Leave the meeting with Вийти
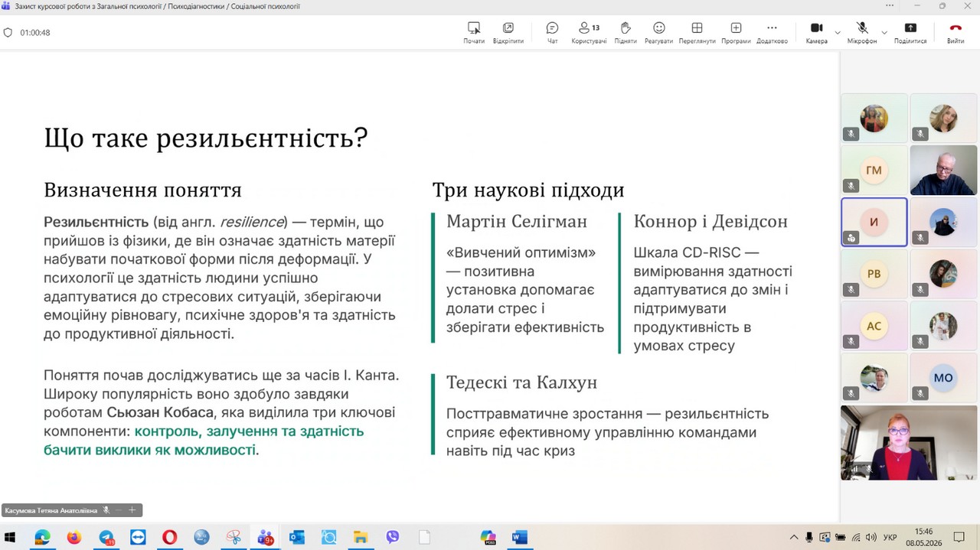The width and height of the screenshot is (980, 550). click(x=955, y=32)
